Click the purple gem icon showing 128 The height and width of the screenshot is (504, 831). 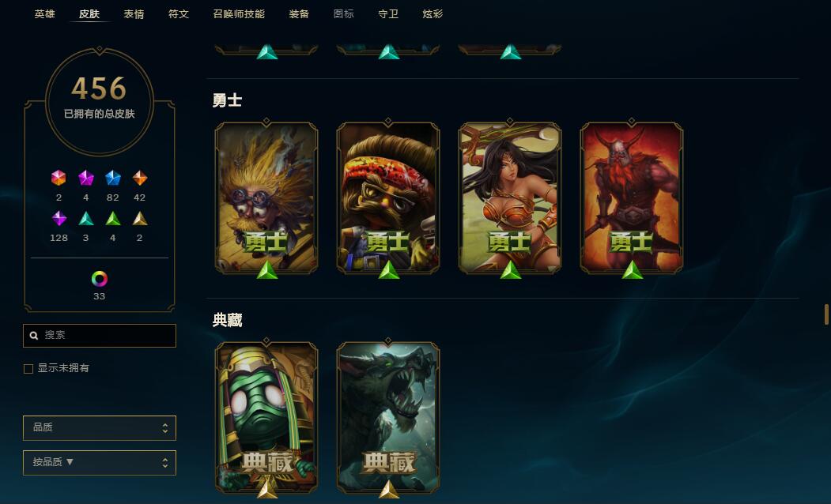coord(59,218)
